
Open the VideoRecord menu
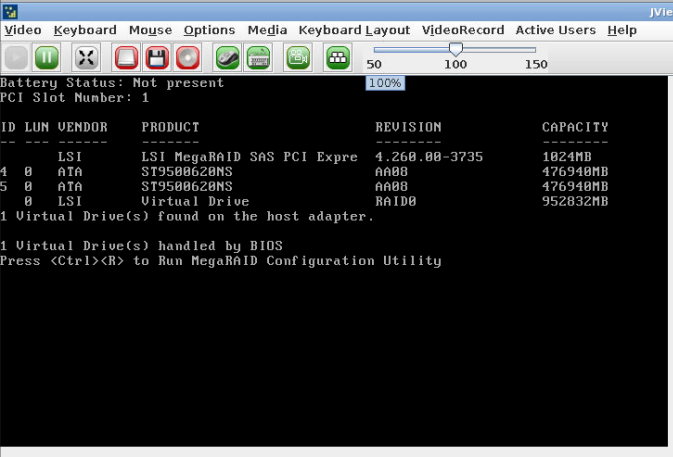pyautogui.click(x=463, y=30)
